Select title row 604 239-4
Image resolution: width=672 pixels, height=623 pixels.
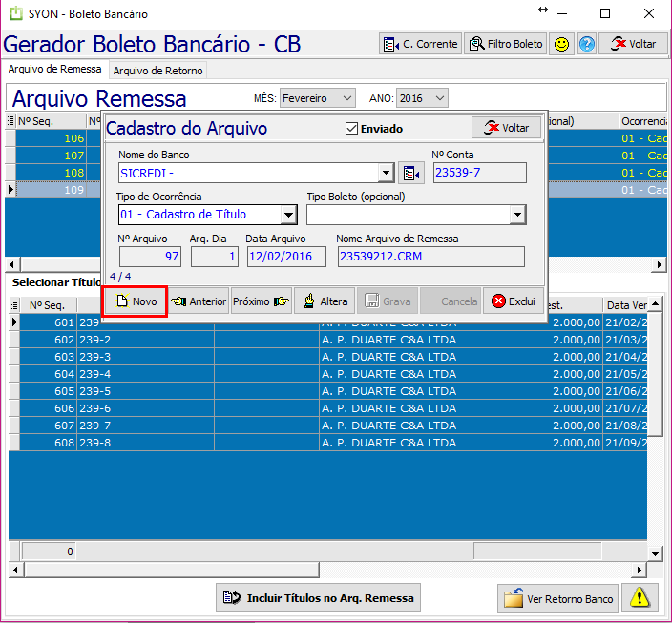[327, 374]
